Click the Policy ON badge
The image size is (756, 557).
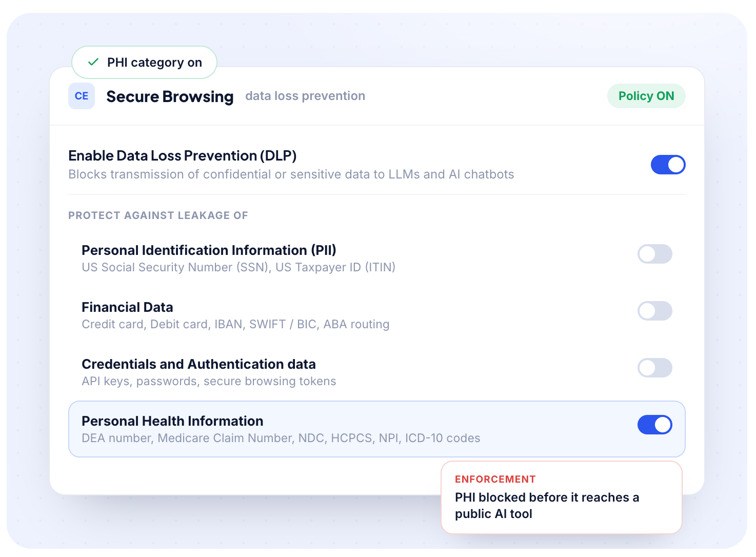(646, 96)
